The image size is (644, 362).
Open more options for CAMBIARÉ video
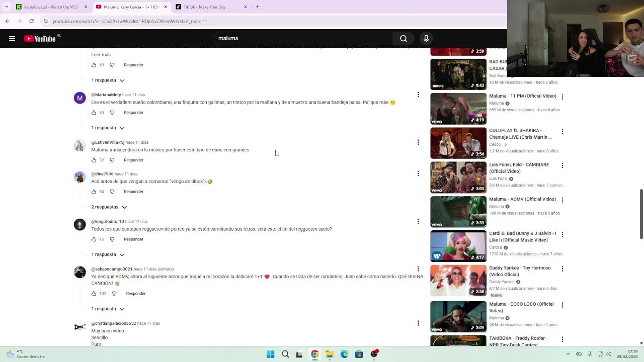(x=562, y=165)
